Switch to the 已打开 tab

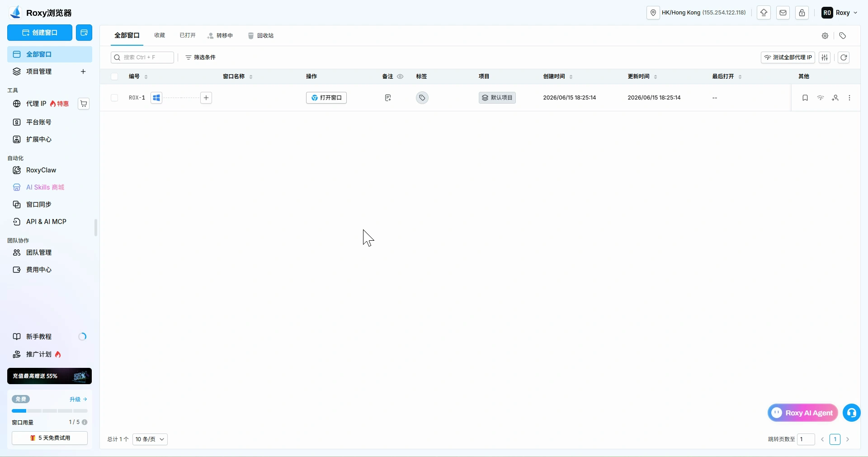coord(188,35)
